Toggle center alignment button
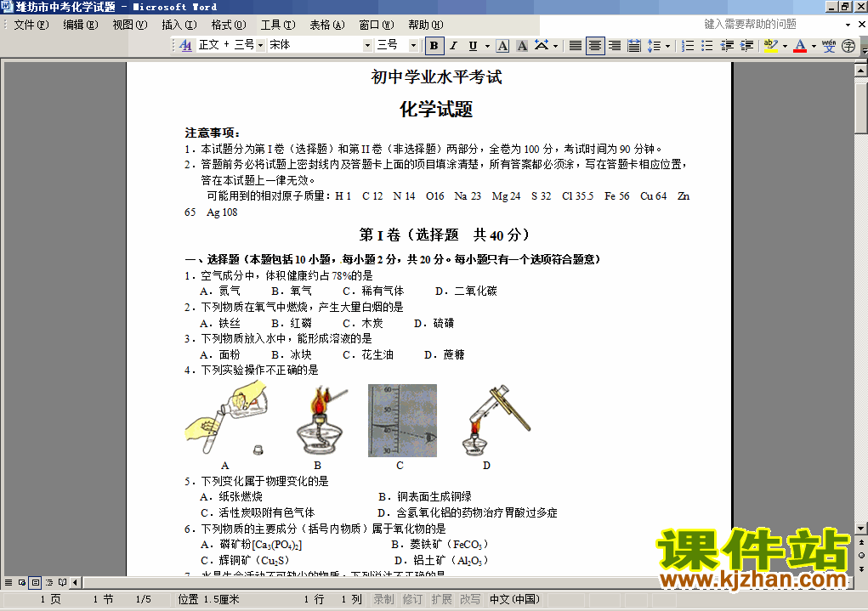Viewport: 868px width, 611px height. (595, 45)
